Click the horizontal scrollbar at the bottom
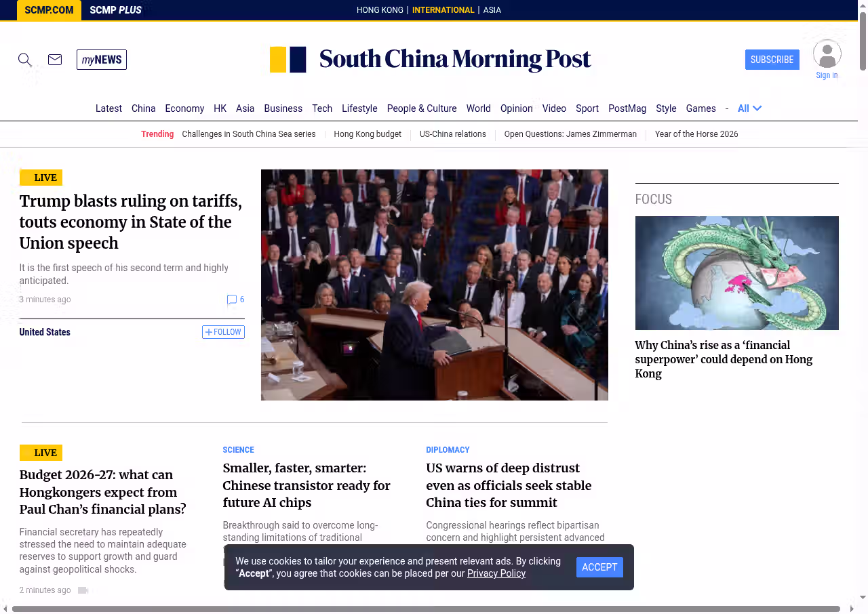 click(x=426, y=609)
